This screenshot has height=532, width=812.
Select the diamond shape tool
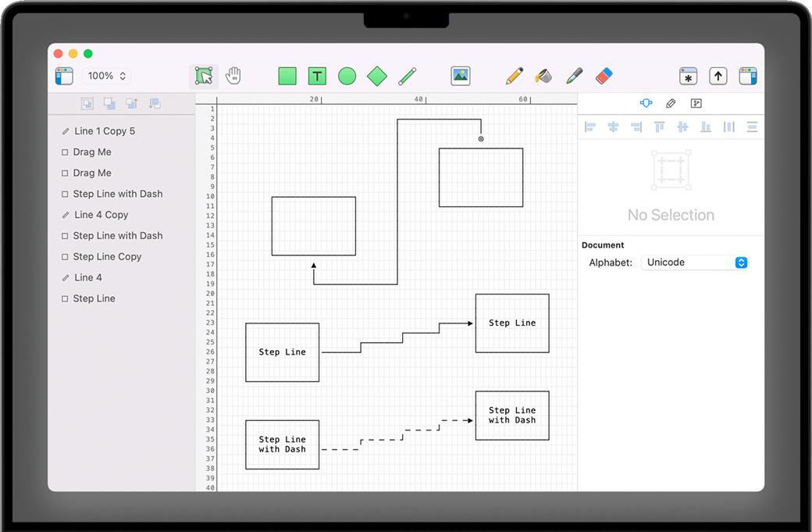coord(377,76)
